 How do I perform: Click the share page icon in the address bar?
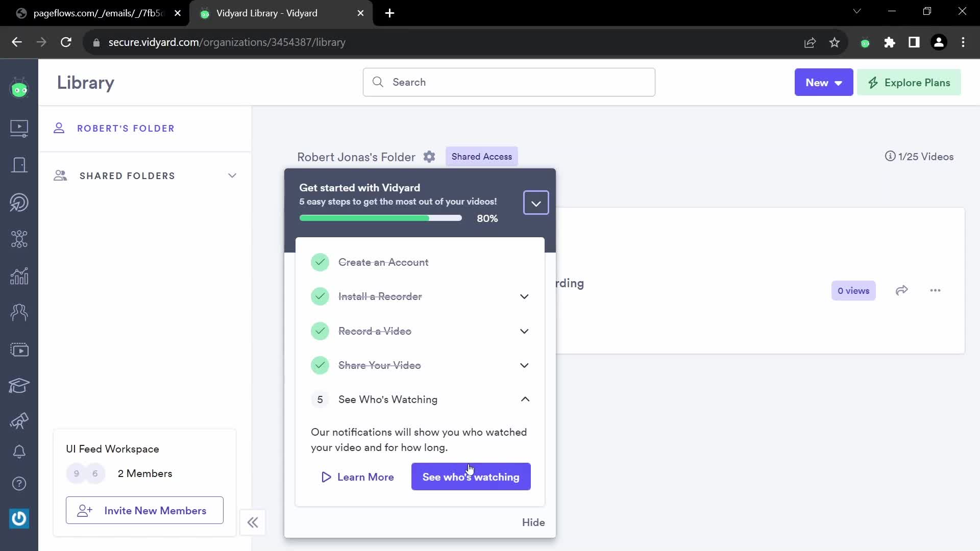[810, 42]
